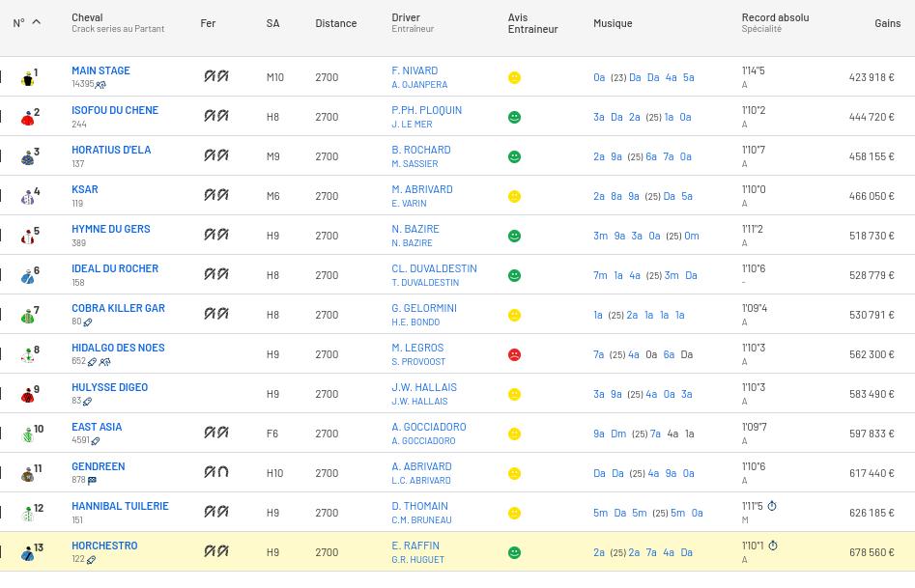915x588 pixels.
Task: Open the ISOFOU DU CHENE horse page
Action: [114, 110]
